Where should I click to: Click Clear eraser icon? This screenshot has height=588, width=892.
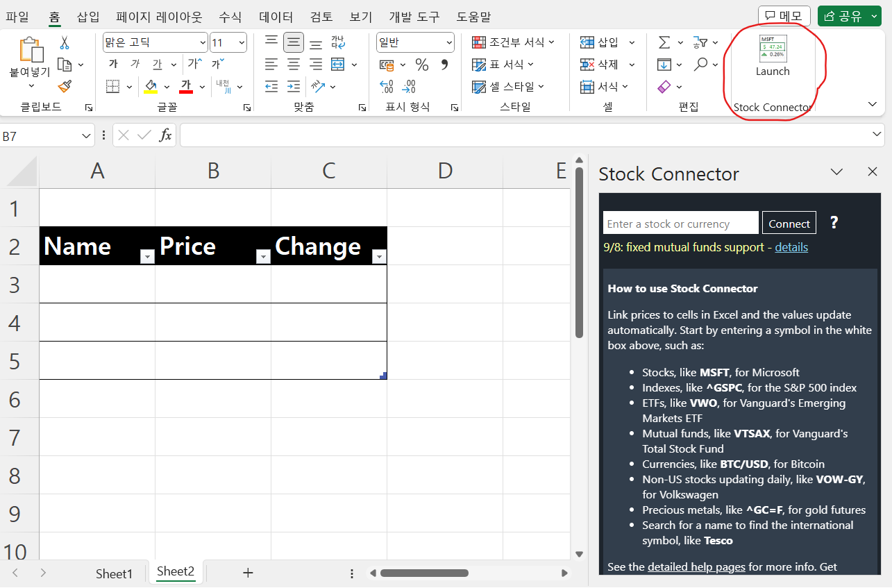tap(664, 87)
